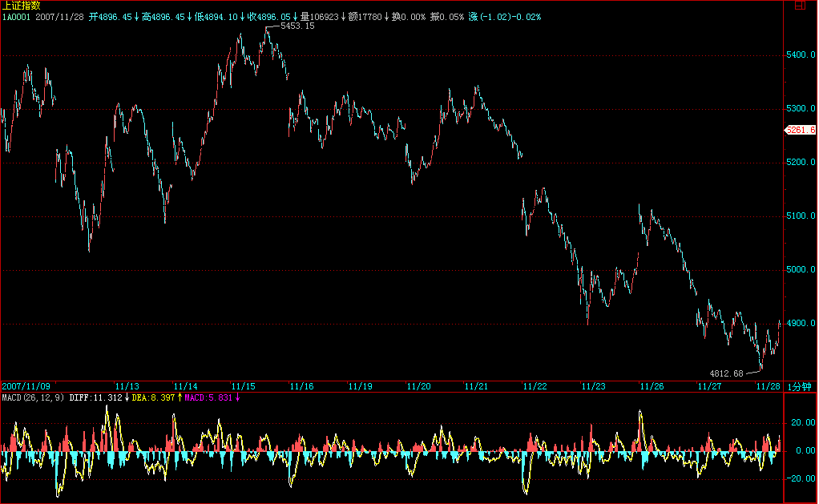Select the 11/22 date on time axis
The width and height of the screenshot is (819, 504).
pos(535,386)
